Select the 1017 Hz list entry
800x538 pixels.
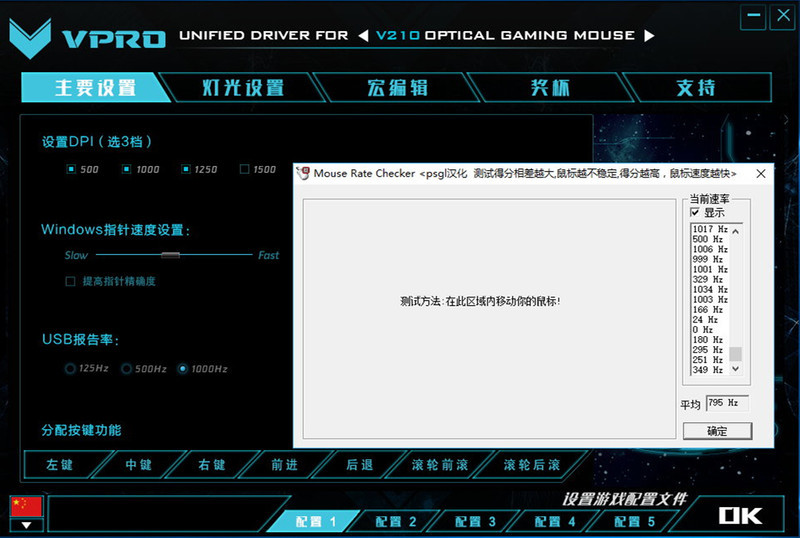710,229
